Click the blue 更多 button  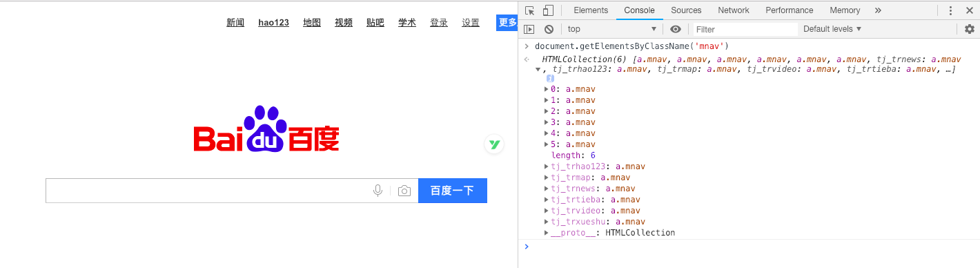[x=507, y=23]
